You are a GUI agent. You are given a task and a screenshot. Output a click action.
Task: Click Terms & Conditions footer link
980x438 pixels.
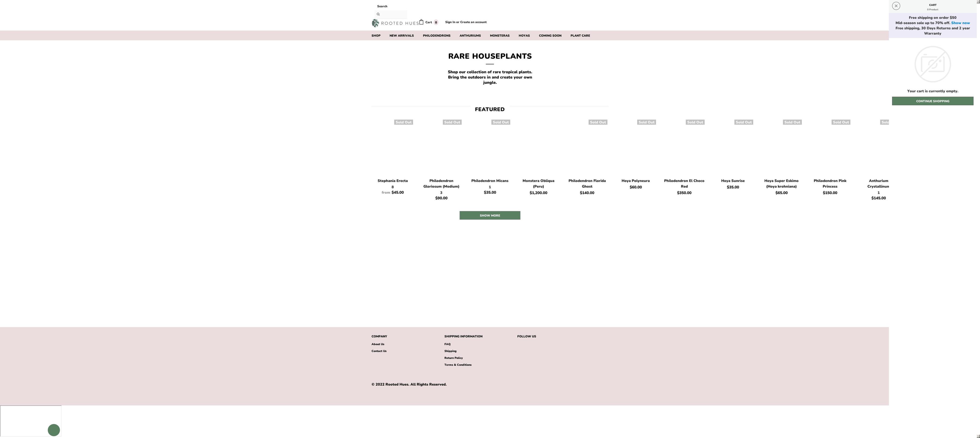(458, 365)
